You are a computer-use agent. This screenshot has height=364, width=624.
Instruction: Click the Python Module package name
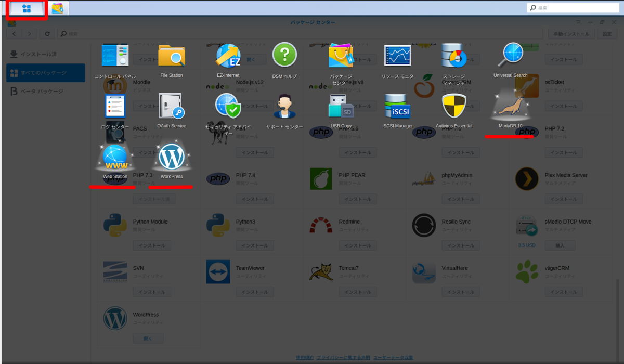pos(150,222)
